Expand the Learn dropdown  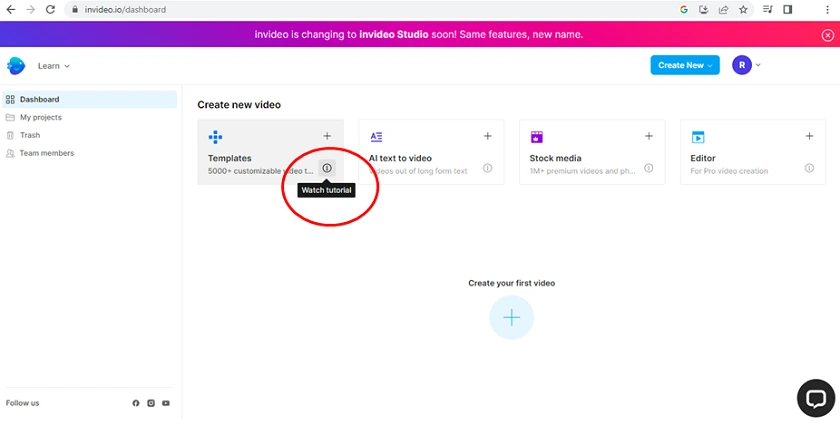pyautogui.click(x=54, y=66)
